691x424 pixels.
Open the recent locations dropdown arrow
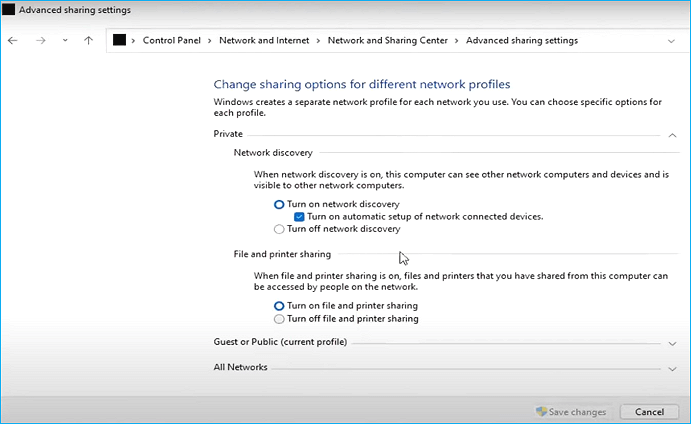[65, 41]
